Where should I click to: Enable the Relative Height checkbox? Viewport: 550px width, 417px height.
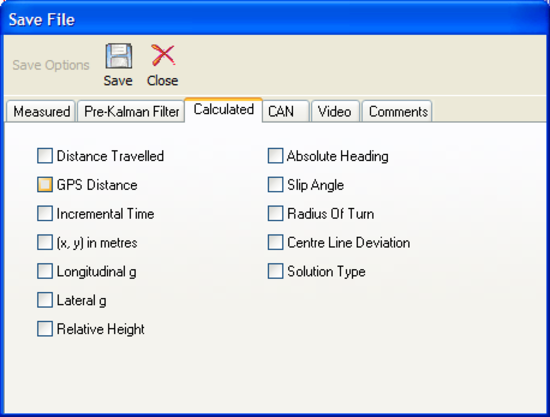point(45,329)
